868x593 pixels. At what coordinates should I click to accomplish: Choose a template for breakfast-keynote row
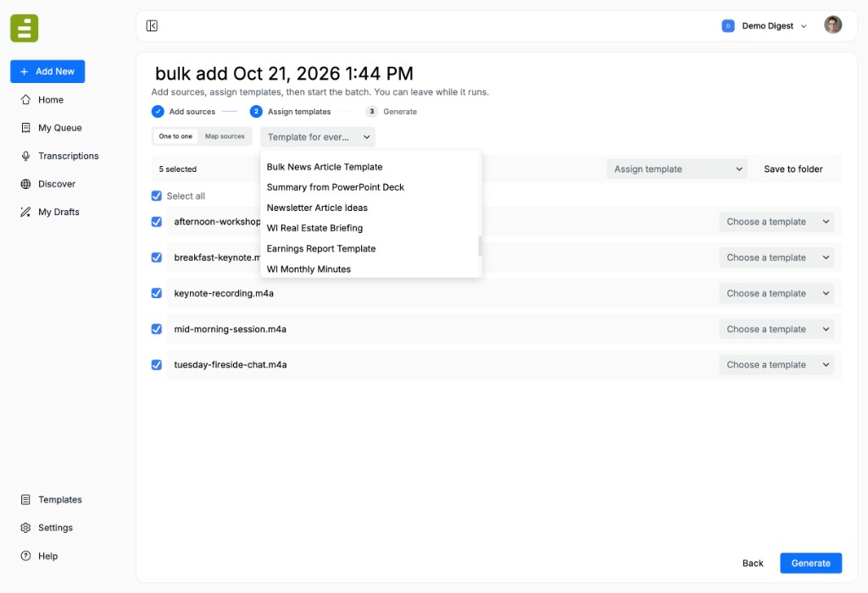(776, 258)
